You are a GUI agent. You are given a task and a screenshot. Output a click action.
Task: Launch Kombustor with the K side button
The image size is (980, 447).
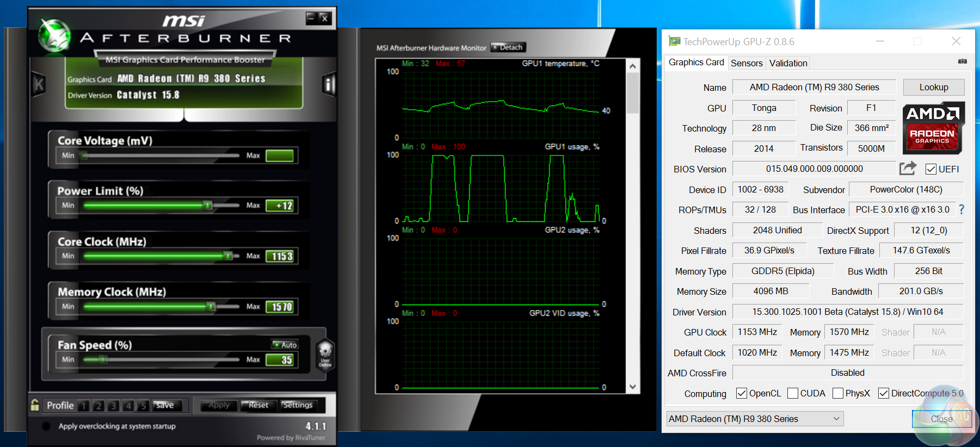(39, 84)
